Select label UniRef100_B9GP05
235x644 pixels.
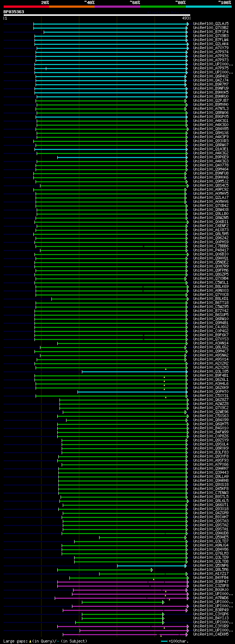click(211, 117)
